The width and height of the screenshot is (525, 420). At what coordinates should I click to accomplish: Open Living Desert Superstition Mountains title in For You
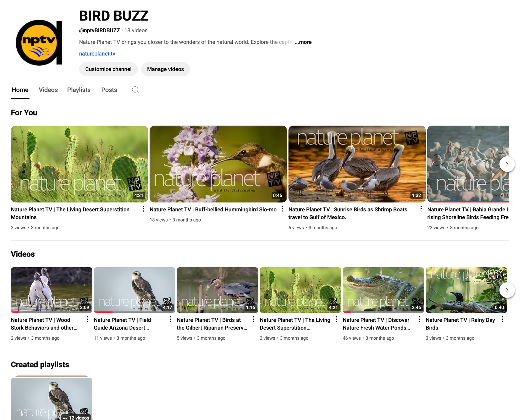(70, 213)
